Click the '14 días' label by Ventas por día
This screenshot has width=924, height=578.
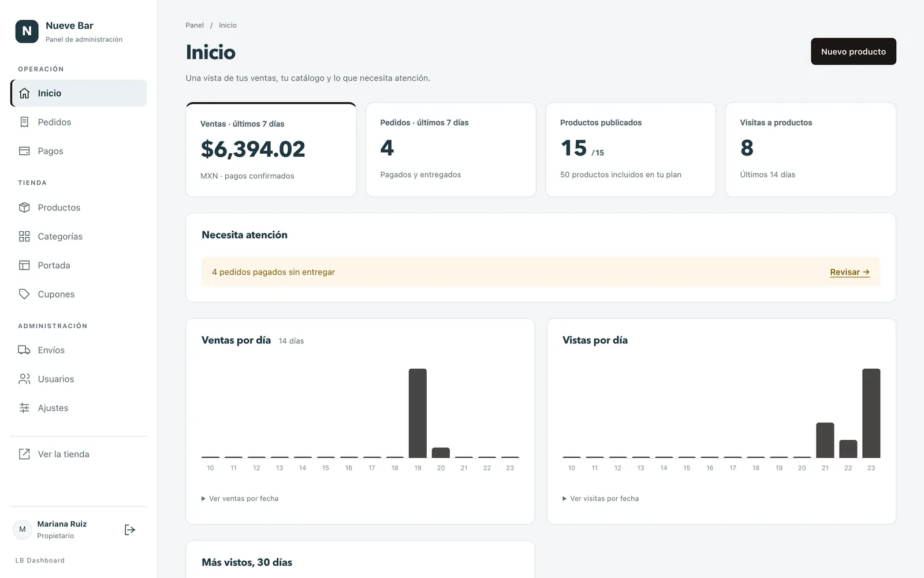(291, 341)
